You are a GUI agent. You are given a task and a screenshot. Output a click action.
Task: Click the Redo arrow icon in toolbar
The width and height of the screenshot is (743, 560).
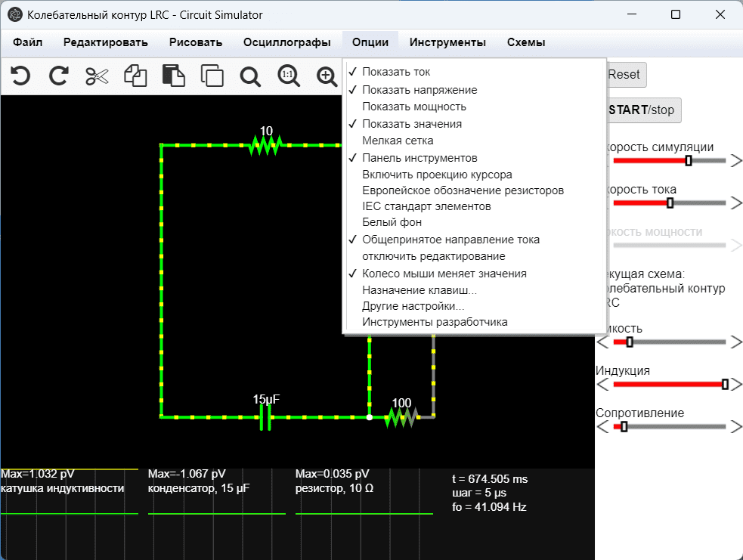pyautogui.click(x=58, y=76)
